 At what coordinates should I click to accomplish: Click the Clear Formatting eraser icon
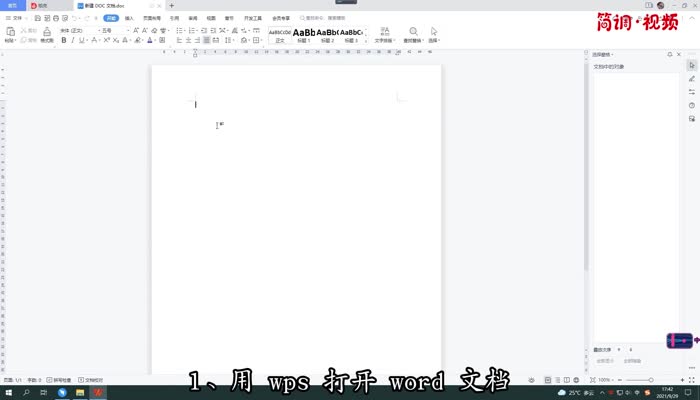coord(154,30)
